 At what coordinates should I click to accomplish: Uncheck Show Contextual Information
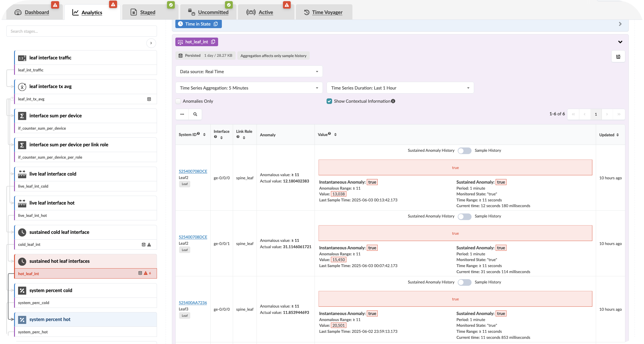329,101
